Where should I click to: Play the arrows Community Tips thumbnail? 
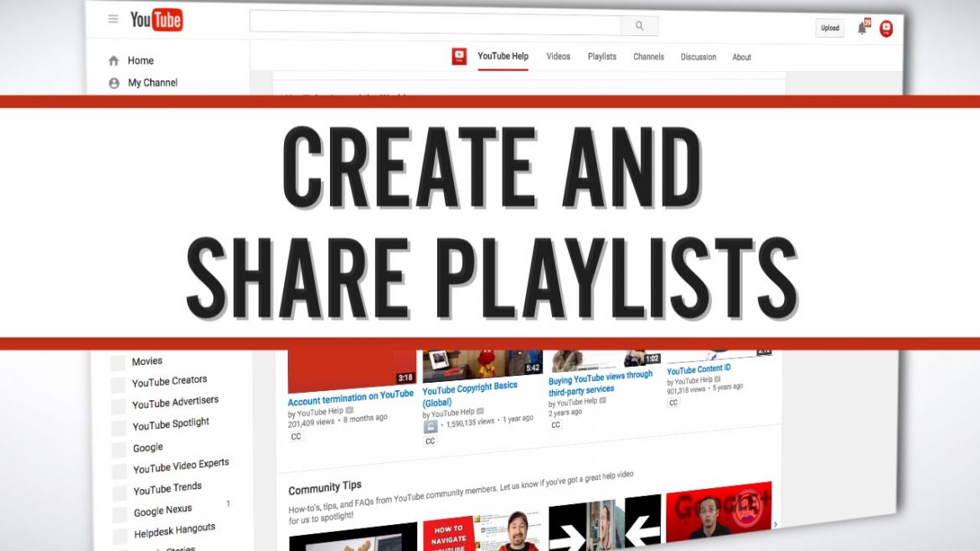coord(605,523)
